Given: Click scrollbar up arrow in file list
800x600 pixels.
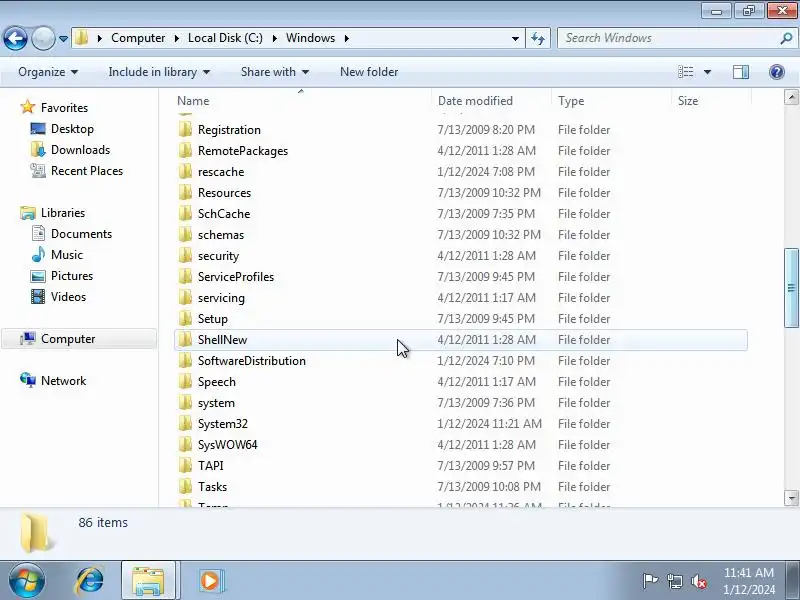Looking at the screenshot, I should pyautogui.click(x=791, y=97).
